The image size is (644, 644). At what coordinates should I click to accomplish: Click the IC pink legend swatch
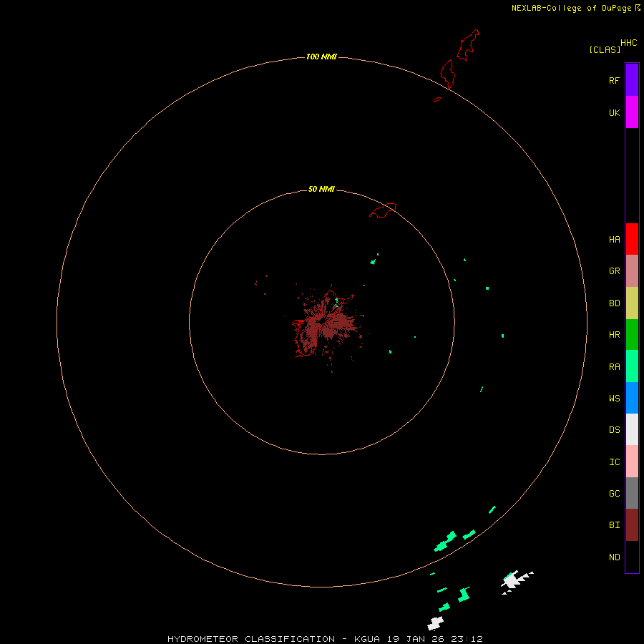[x=632, y=462]
